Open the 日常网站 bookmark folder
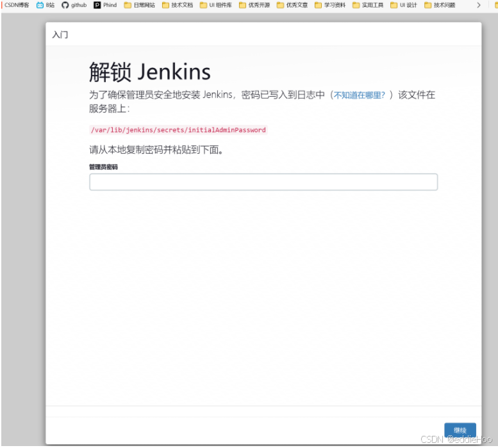Screen dimensions: 498x448 pos(140,5)
